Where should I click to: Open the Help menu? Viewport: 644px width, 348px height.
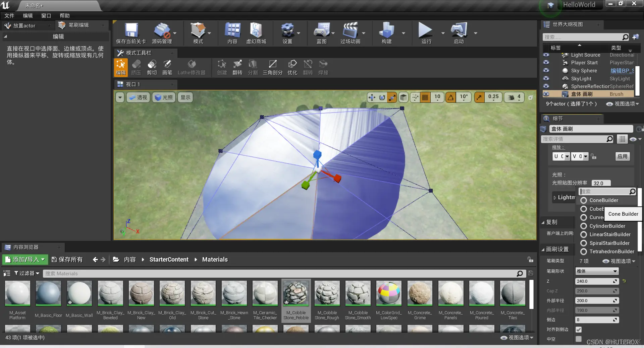tap(65, 16)
